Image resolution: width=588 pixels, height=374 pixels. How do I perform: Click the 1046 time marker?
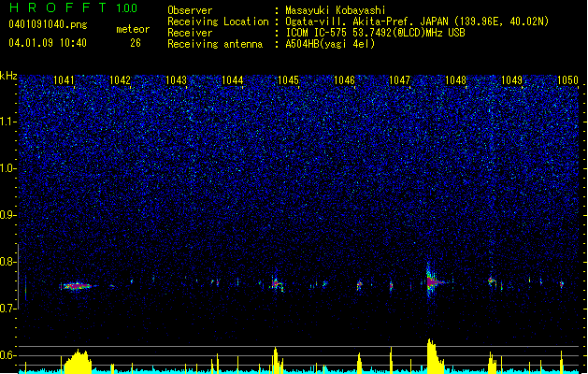coord(344,80)
